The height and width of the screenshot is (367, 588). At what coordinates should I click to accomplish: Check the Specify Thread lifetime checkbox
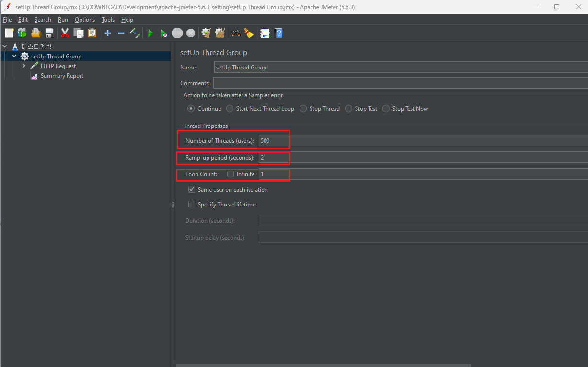coord(192,205)
